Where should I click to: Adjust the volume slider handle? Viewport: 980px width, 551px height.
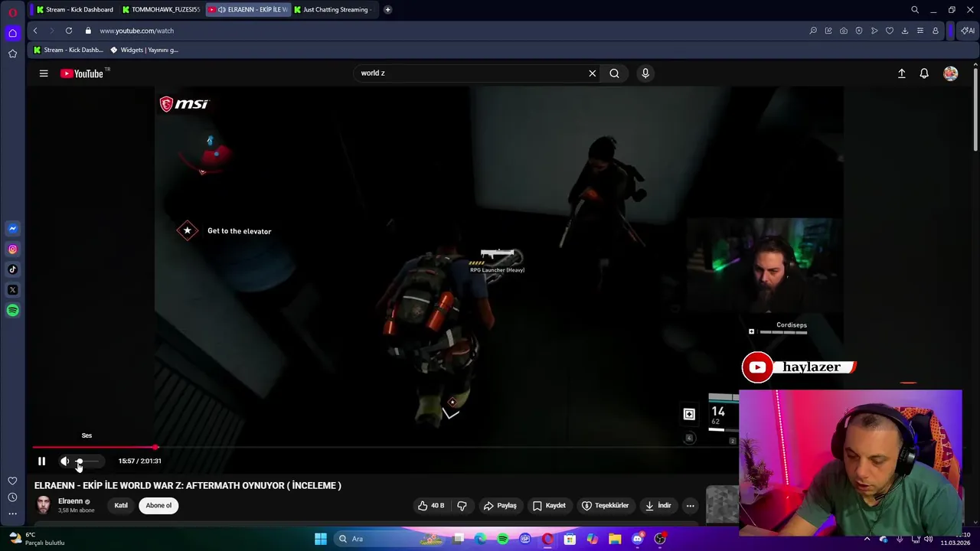(x=79, y=461)
